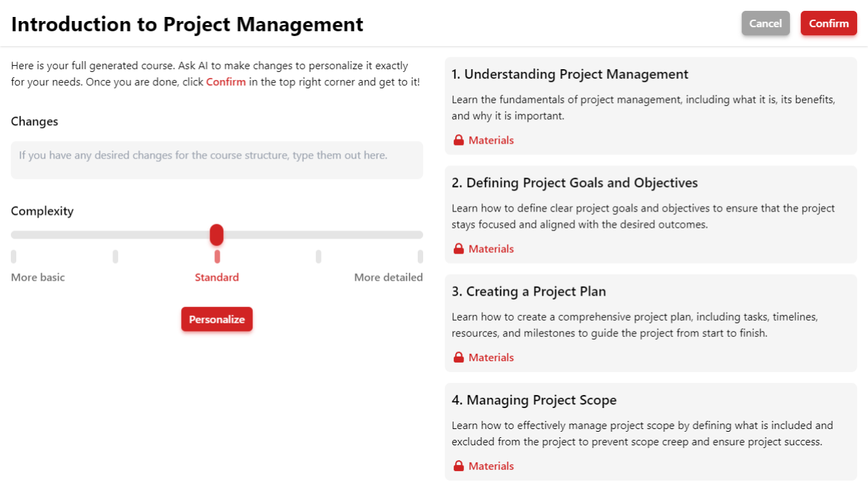Click the Personalize button
Screen dimensions: 868x488
pos(217,319)
